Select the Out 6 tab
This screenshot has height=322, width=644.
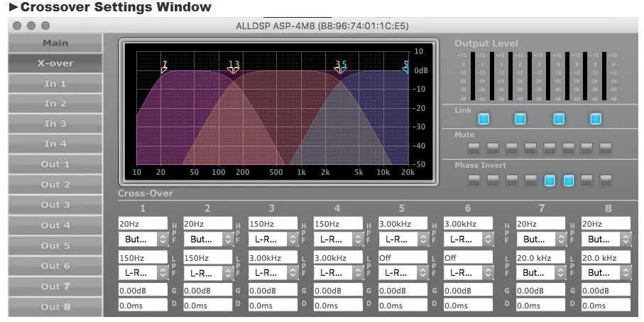[x=55, y=266]
